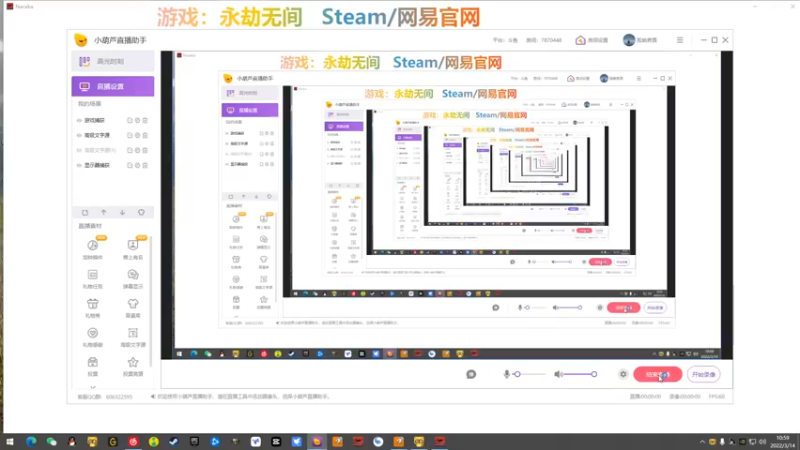Expand more materials with the down chevron
Screen dimensions: 800x450
(92, 386)
